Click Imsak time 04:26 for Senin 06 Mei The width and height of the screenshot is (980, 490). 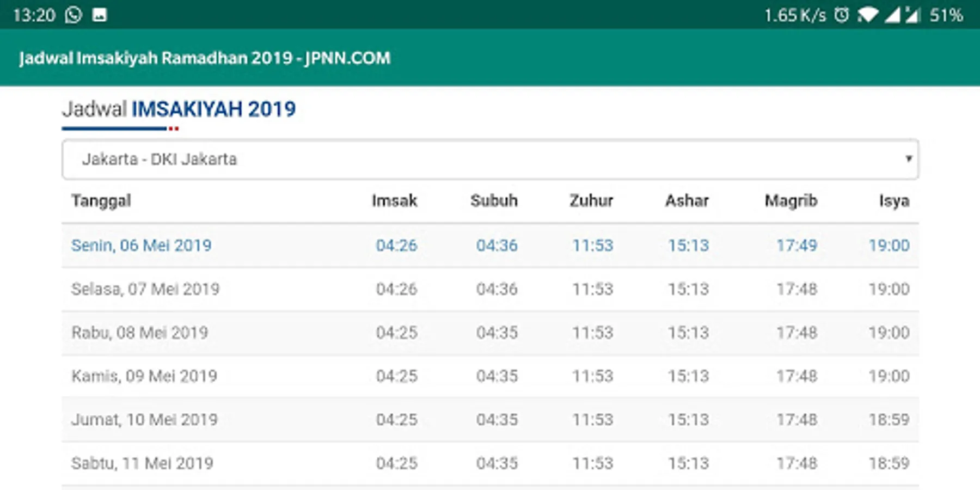396,246
